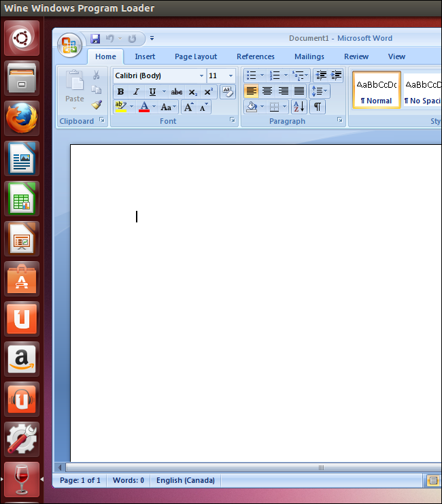442x504 pixels.
Task: Save the document from Quick Access toolbar
Action: [95, 39]
